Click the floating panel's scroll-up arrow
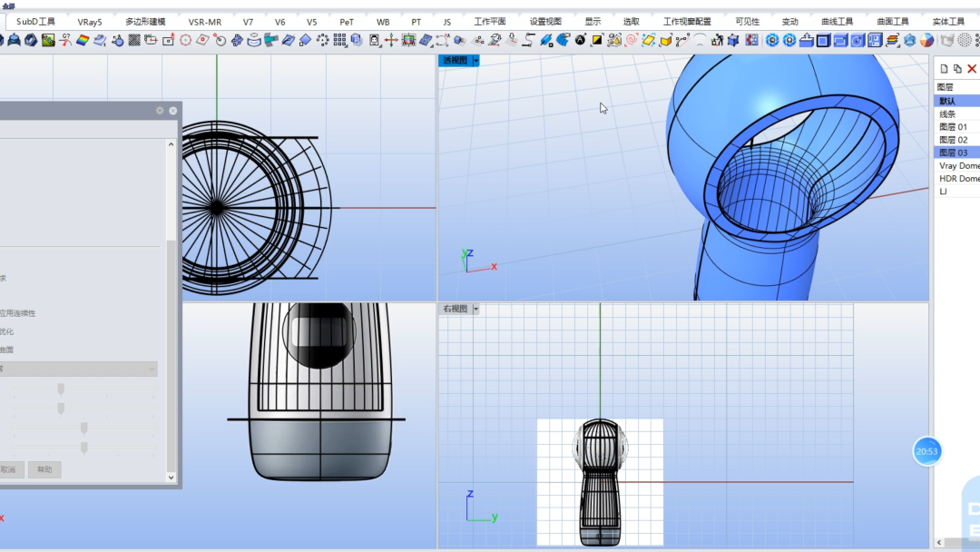 coord(171,144)
